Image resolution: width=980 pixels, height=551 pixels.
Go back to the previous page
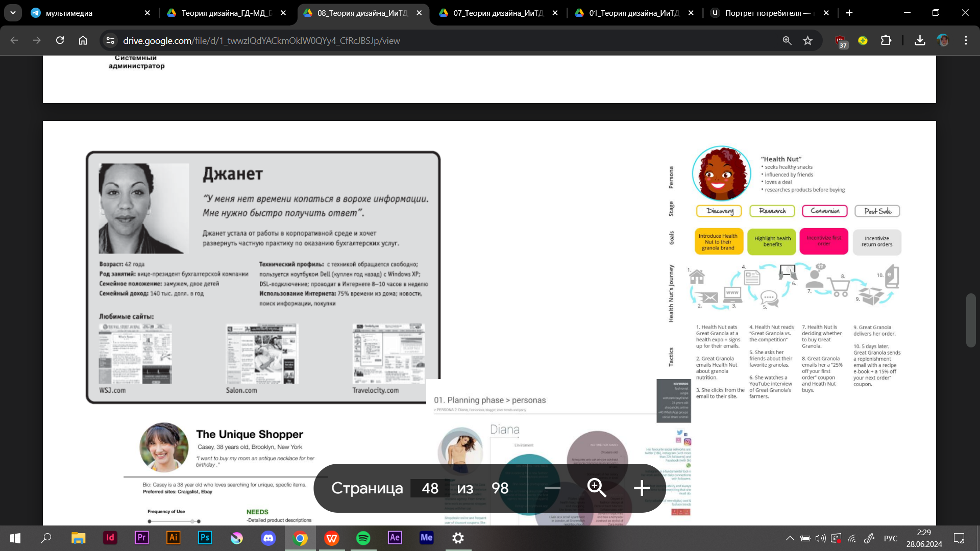tap(14, 40)
